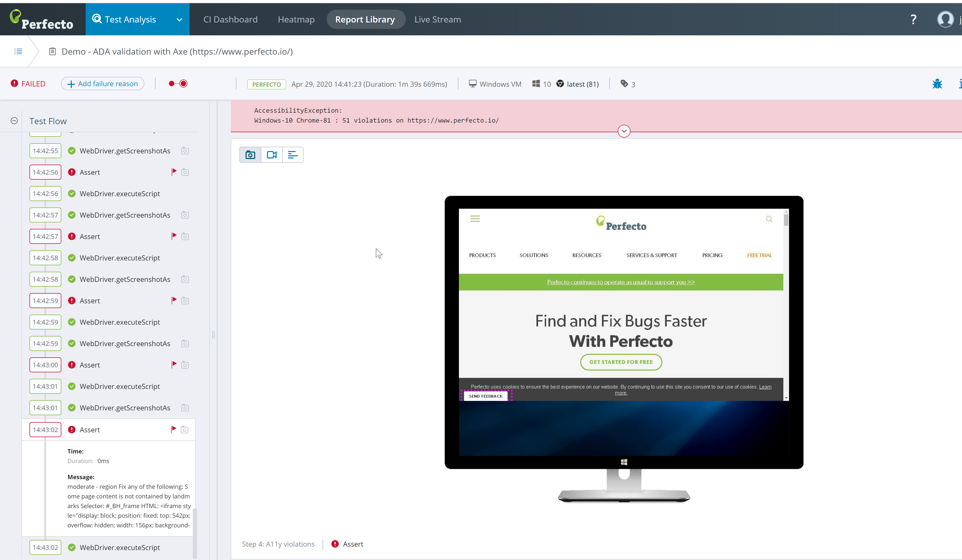Open the help question mark icon

(x=913, y=20)
